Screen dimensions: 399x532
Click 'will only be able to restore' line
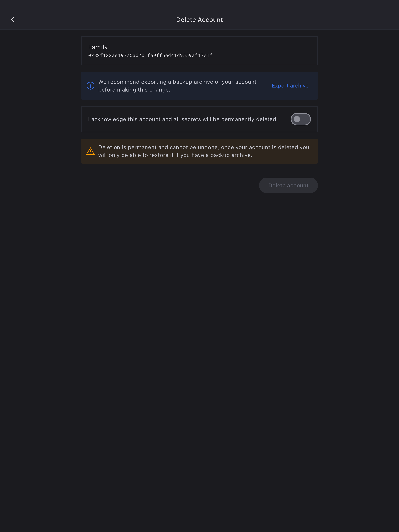coord(175,155)
